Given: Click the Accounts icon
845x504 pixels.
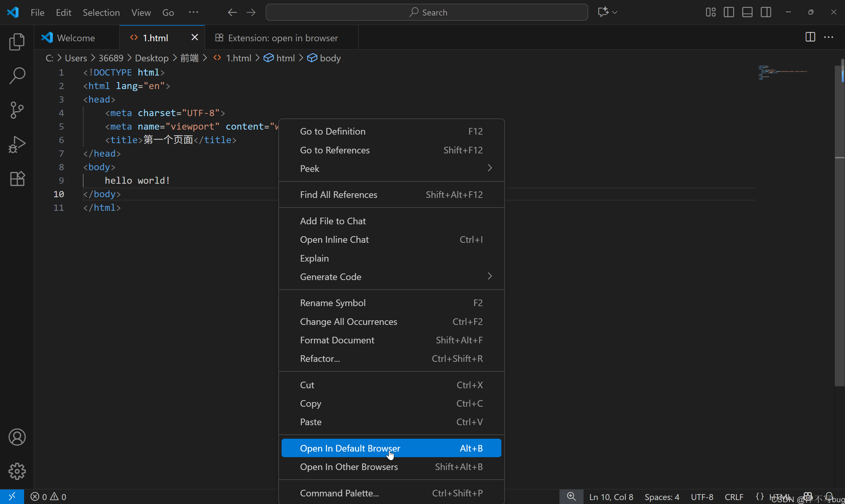Looking at the screenshot, I should tap(17, 437).
